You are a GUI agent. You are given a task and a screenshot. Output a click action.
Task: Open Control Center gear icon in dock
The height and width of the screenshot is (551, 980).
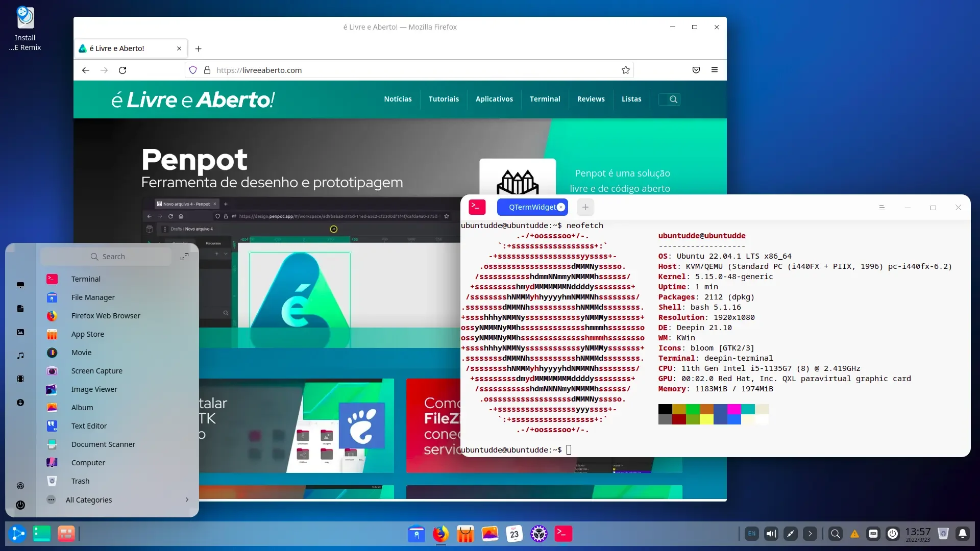coord(539,534)
